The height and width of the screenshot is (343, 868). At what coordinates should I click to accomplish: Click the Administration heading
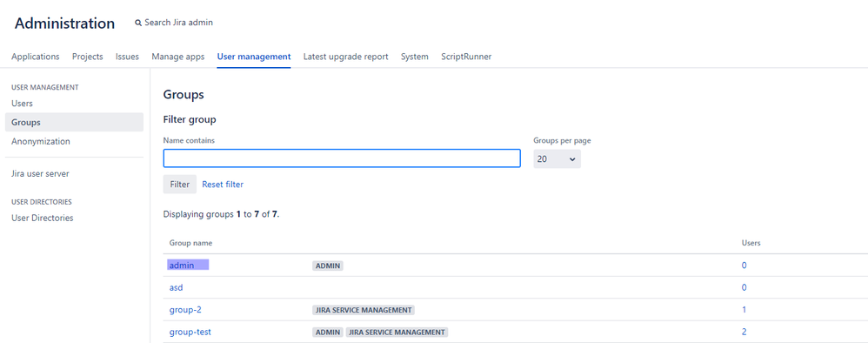(x=64, y=24)
